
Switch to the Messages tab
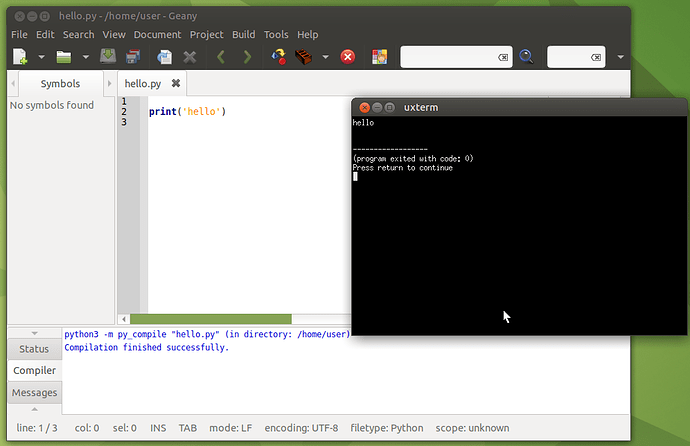tap(34, 392)
